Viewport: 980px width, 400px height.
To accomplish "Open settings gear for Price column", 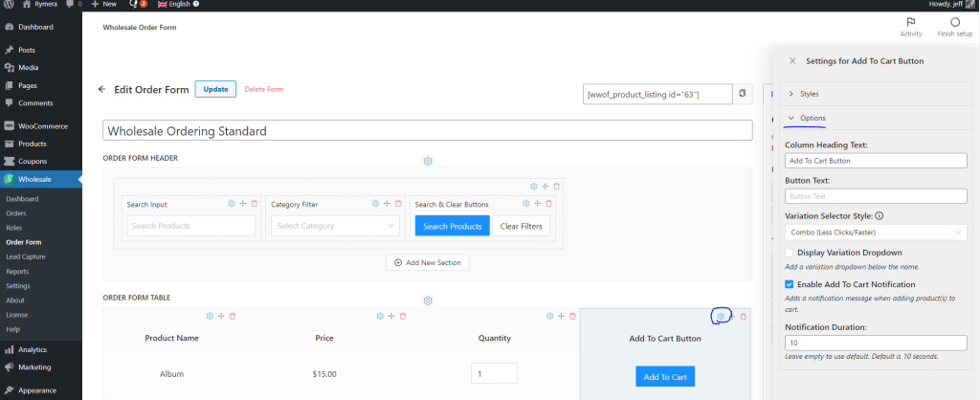I will point(380,316).
